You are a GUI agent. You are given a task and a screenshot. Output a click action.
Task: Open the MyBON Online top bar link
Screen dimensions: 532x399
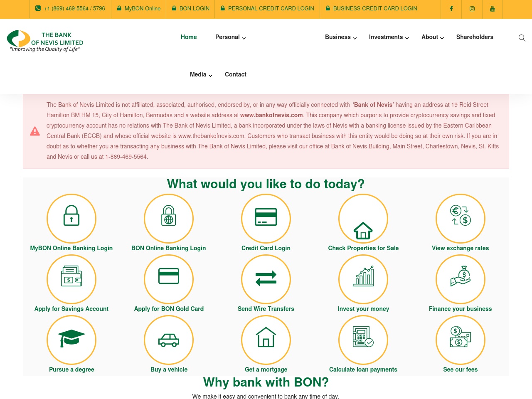point(139,8)
